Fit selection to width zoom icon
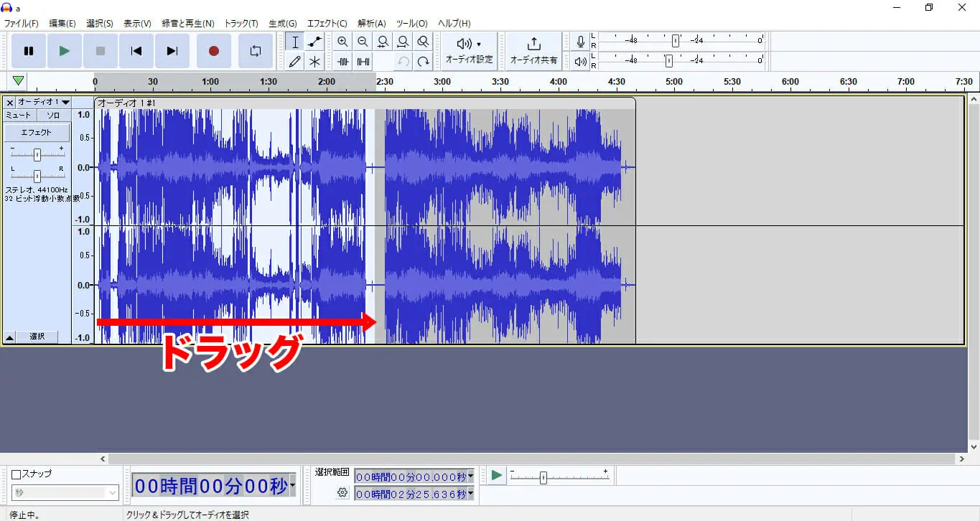This screenshot has height=521, width=980. pos(383,42)
